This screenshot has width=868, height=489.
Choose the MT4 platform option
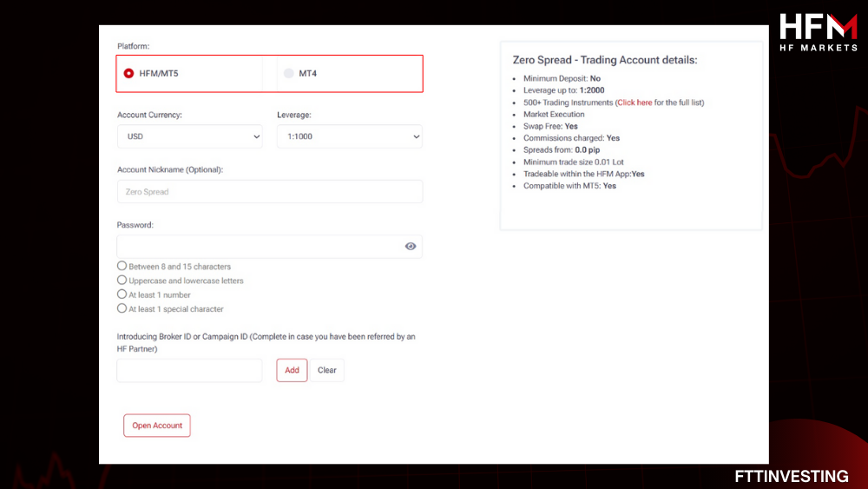coord(289,74)
